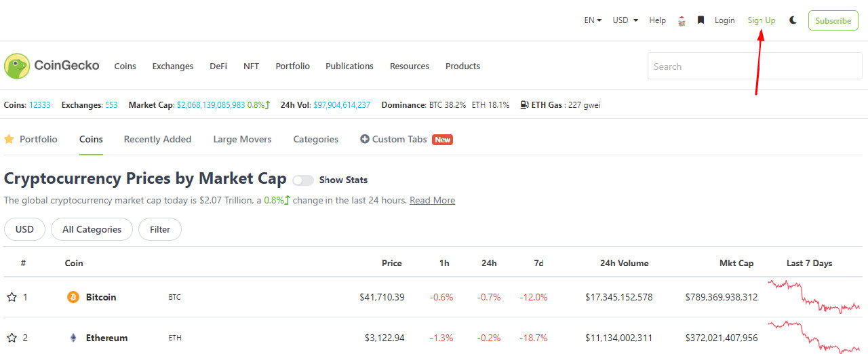Sort table by Mkt Cap header
This screenshot has width=868, height=354.
(736, 263)
